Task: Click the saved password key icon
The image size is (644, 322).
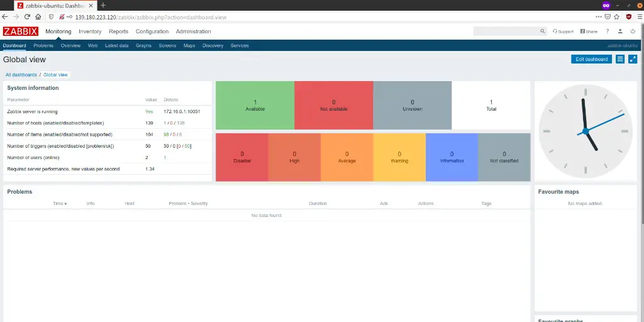Action: click(69, 17)
